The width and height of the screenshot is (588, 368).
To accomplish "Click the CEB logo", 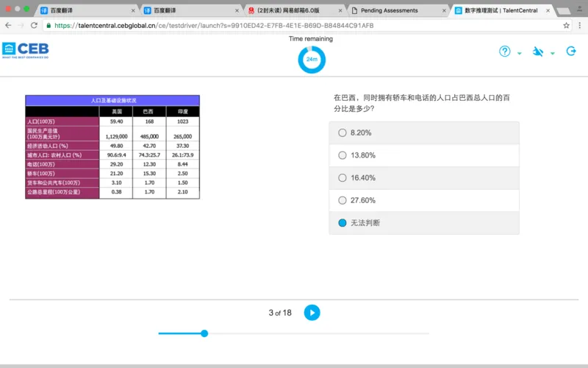I will point(26,50).
